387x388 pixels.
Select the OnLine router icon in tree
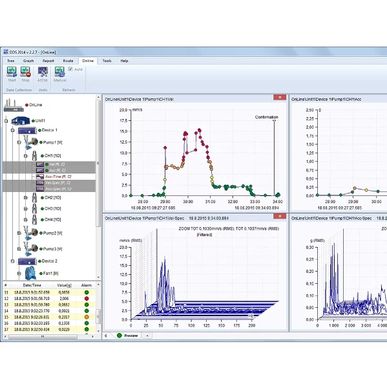coord(14,105)
